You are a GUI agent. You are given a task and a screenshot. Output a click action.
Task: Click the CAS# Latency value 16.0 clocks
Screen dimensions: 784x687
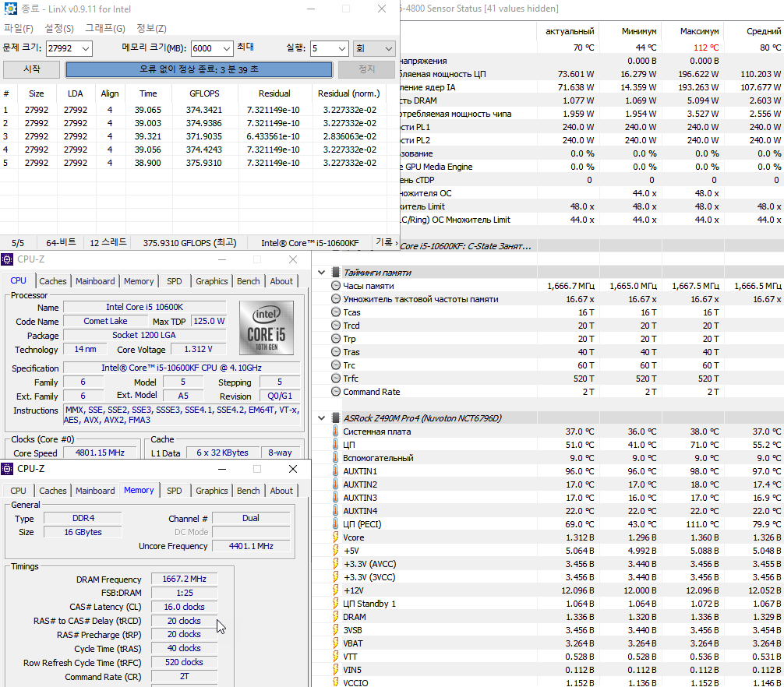(x=184, y=607)
